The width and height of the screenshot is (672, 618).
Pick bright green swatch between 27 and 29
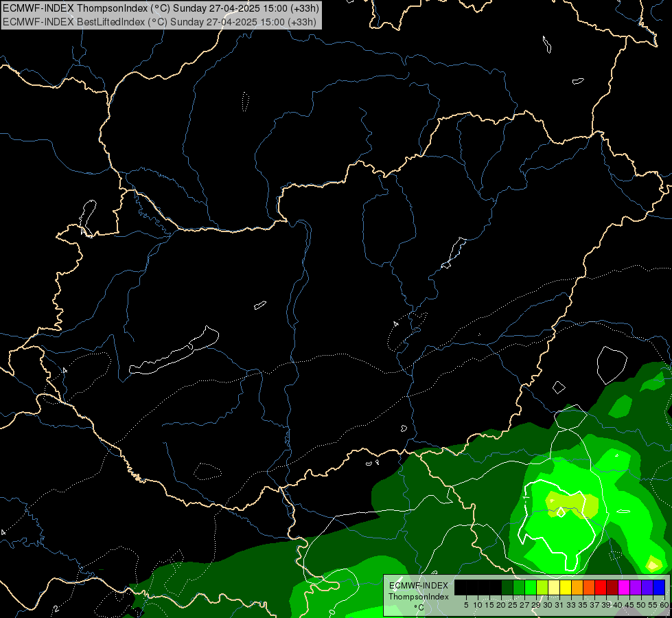pos(531,587)
